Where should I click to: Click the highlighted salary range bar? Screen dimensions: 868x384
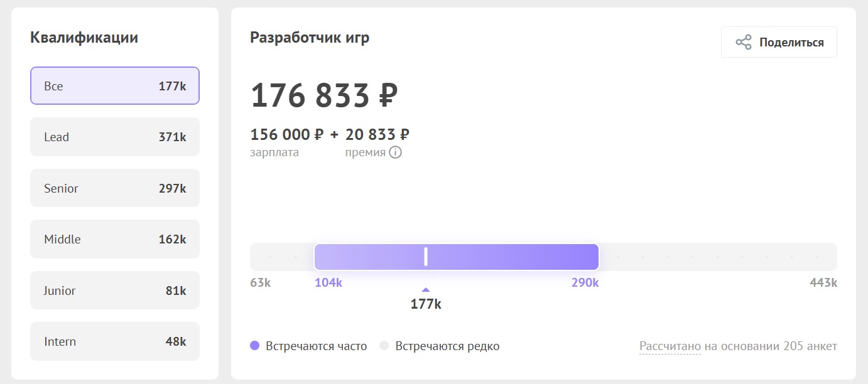pyautogui.click(x=457, y=257)
